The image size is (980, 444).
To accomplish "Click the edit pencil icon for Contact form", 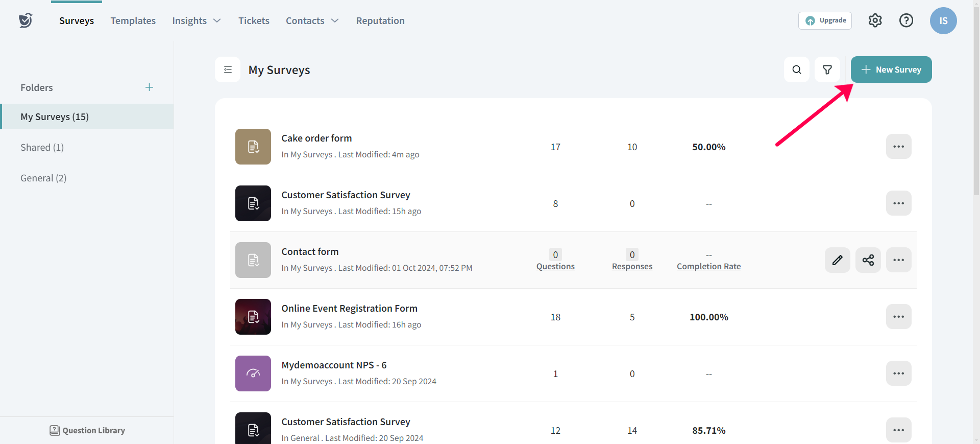I will (x=837, y=260).
